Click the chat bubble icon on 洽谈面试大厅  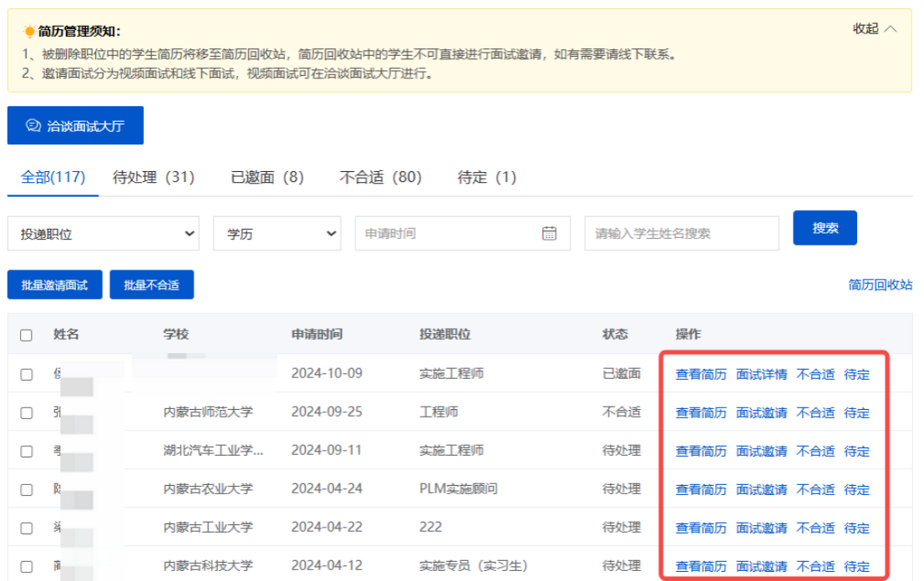pos(33,126)
